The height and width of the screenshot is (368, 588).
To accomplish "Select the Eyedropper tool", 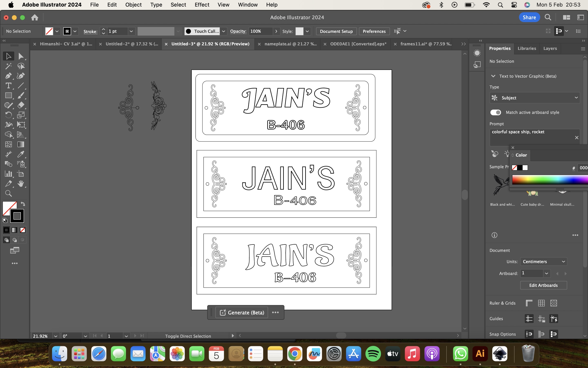I will 21,154.
